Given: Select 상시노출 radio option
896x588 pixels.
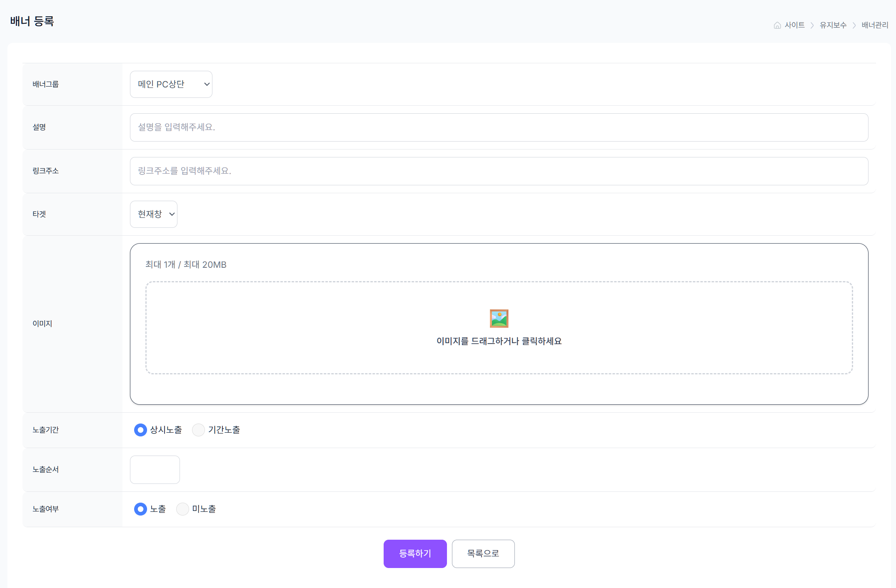Looking at the screenshot, I should pos(140,430).
